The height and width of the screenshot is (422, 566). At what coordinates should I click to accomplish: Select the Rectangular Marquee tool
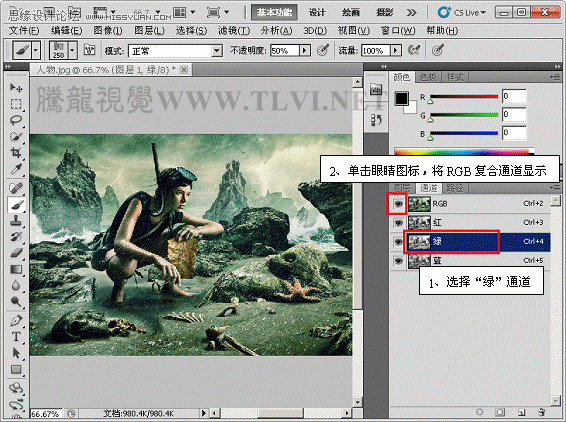pyautogui.click(x=16, y=104)
